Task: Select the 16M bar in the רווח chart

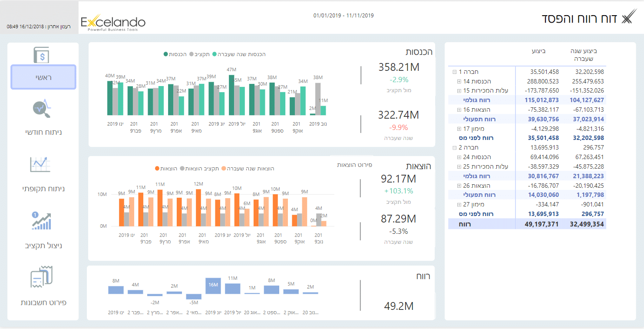Action: (x=213, y=286)
